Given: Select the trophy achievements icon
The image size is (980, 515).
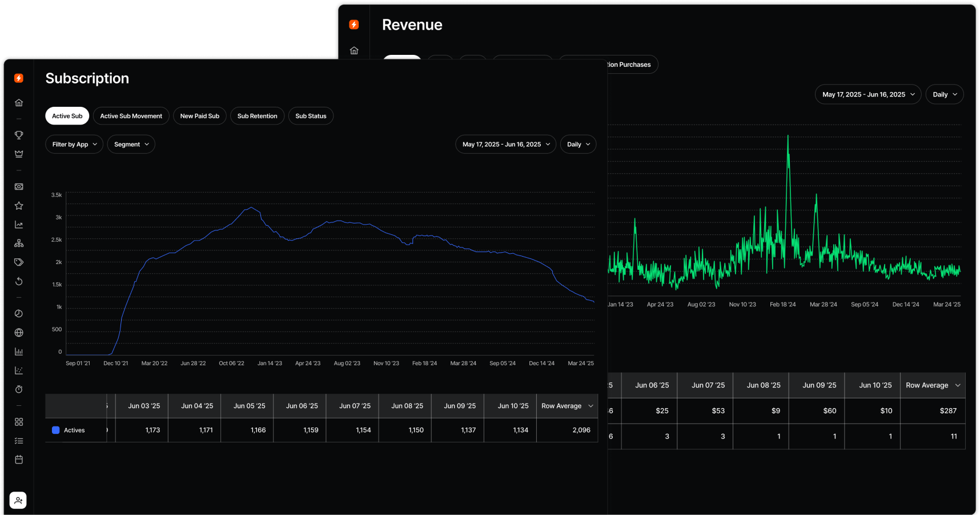Looking at the screenshot, I should click(x=19, y=135).
